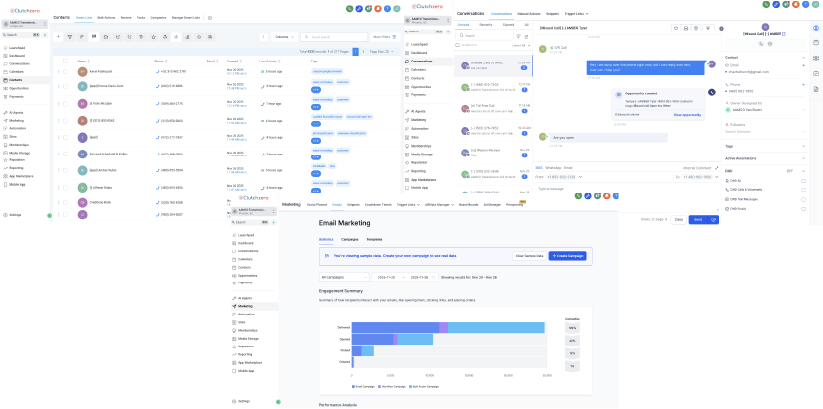The height and width of the screenshot is (409, 823).
Task: Click the plus icon to add a contact
Action: [58, 36]
